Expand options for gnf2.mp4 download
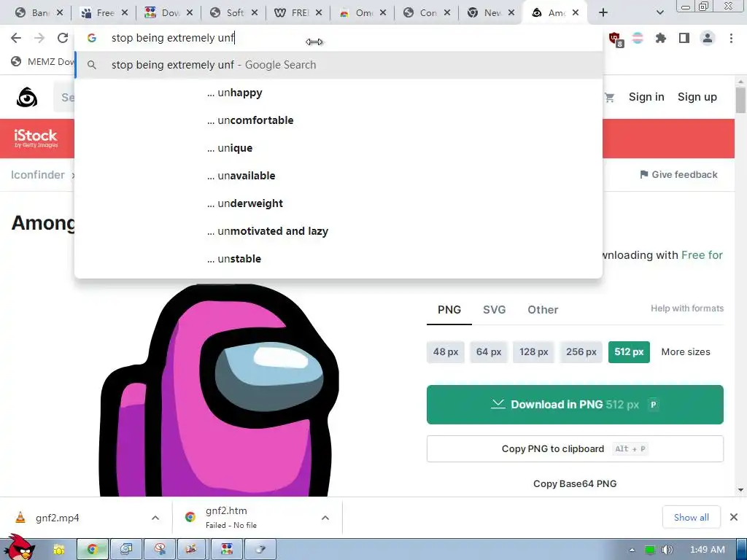Viewport: 747px width, 560px height. click(x=155, y=518)
